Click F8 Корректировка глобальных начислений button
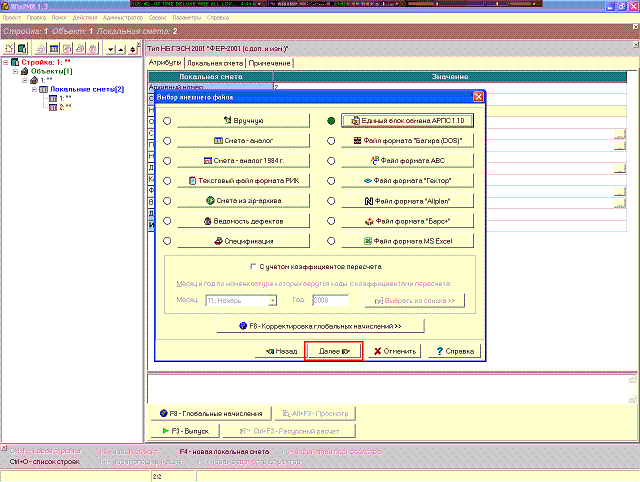 click(320, 326)
